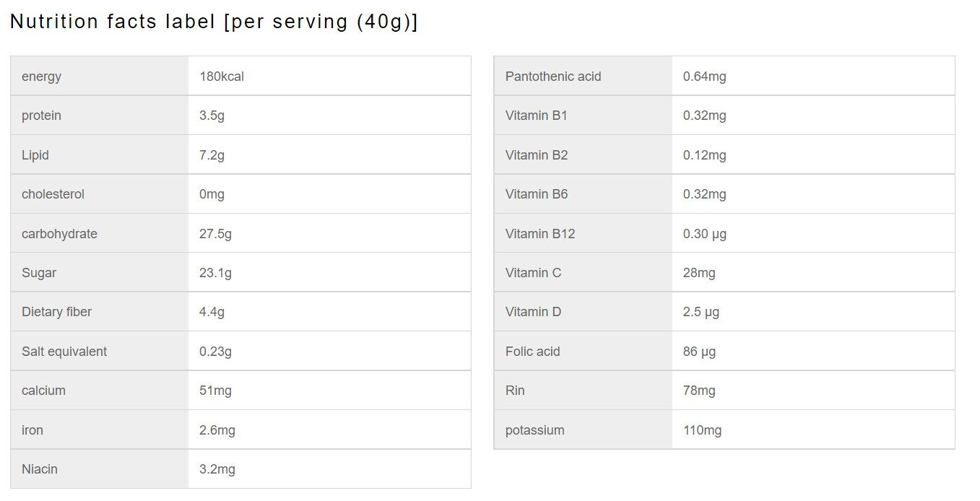
Task: Click the carbohydrate value 27.5g
Action: [215, 234]
